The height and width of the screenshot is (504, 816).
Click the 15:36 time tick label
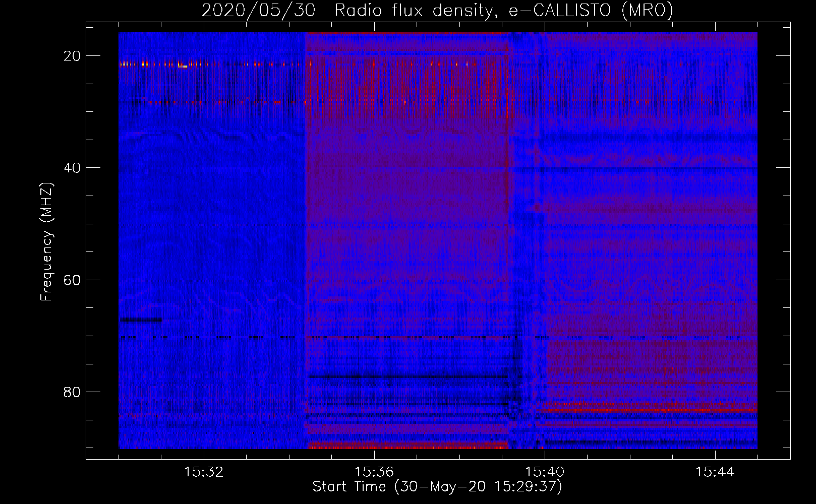(374, 472)
